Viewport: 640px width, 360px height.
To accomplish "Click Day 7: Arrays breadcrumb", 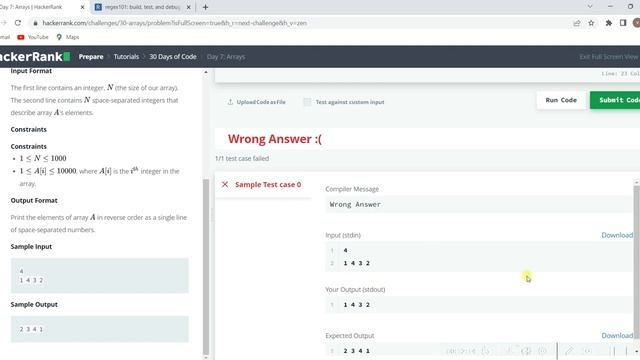I will [226, 57].
